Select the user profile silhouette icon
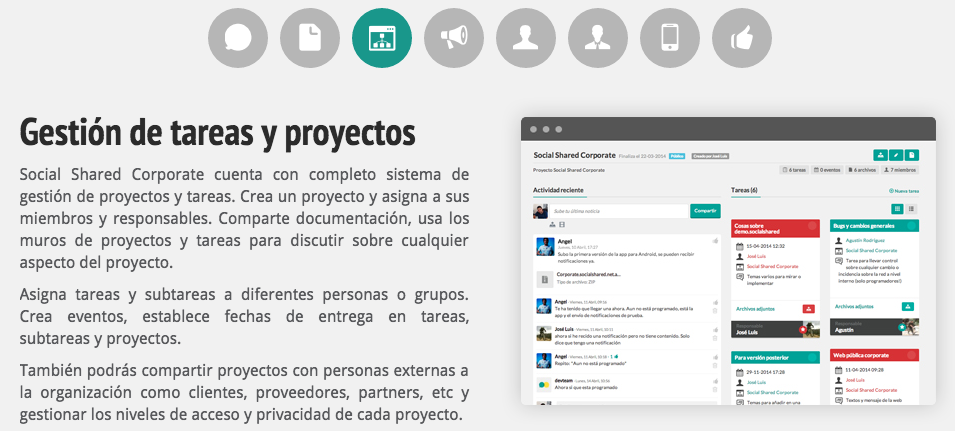 (526, 38)
